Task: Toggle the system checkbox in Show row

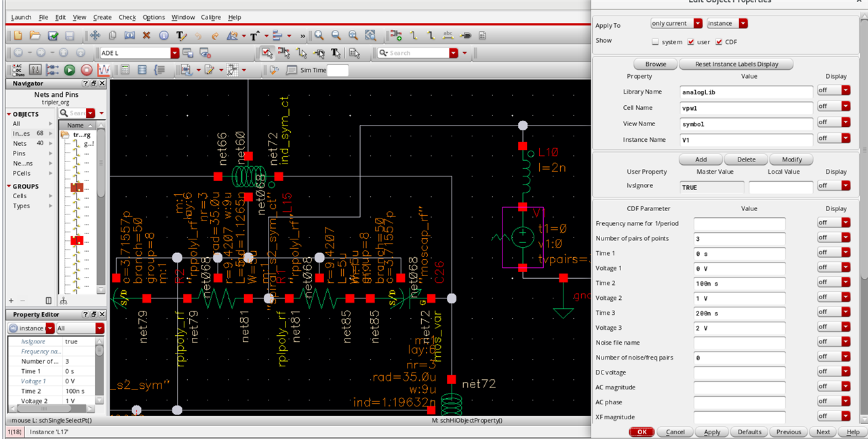Action: tap(655, 42)
